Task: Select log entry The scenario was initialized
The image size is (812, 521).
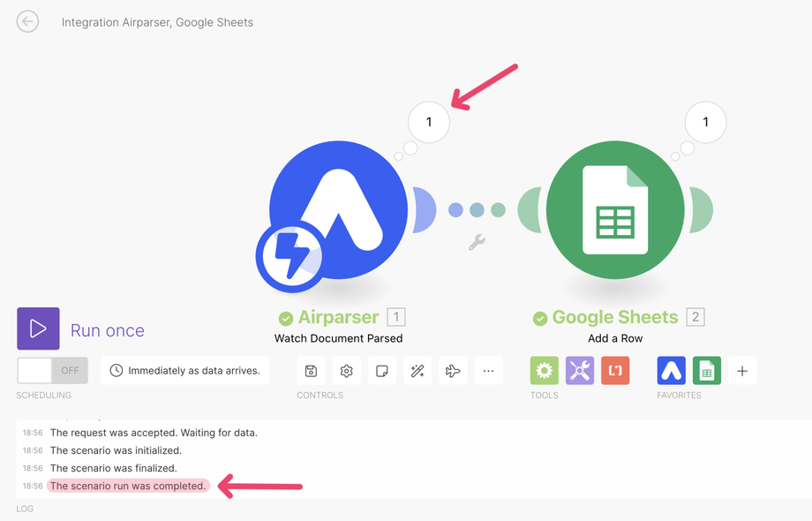Action: [116, 450]
